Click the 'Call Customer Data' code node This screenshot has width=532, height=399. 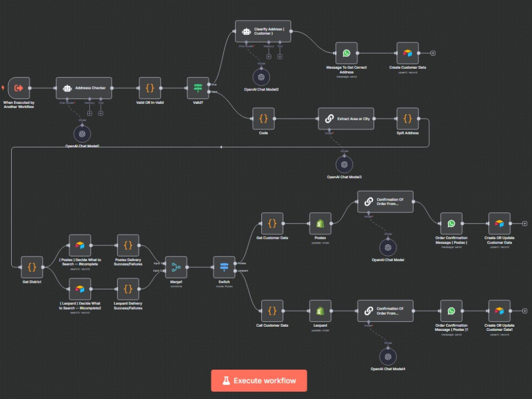pos(272,311)
